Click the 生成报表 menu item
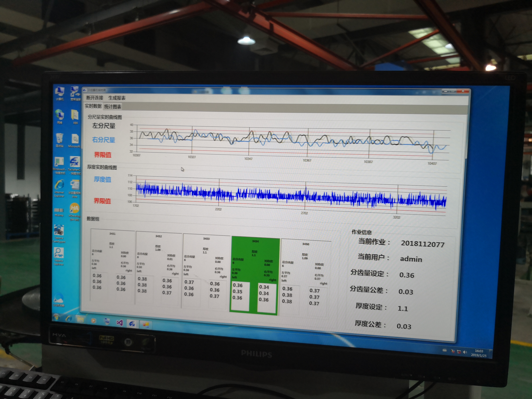Viewport: 532px width, 399px height. pos(117,98)
